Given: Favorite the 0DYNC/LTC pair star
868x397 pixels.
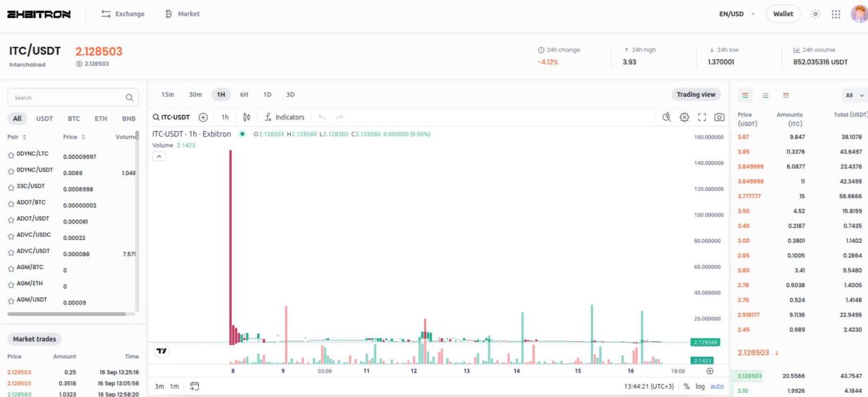Looking at the screenshot, I should click(11, 155).
